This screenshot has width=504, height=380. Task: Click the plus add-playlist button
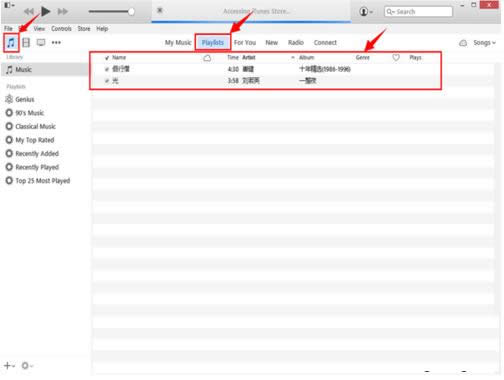pyautogui.click(x=9, y=366)
